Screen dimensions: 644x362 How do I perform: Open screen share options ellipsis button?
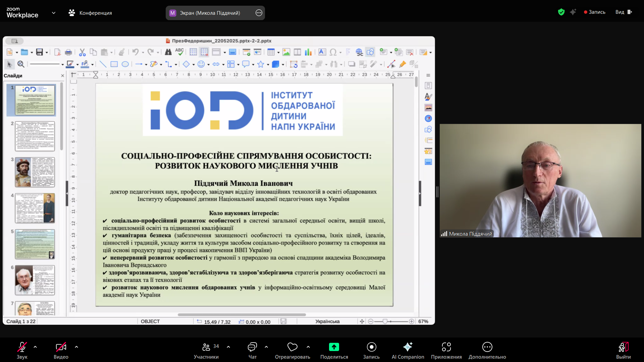259,13
